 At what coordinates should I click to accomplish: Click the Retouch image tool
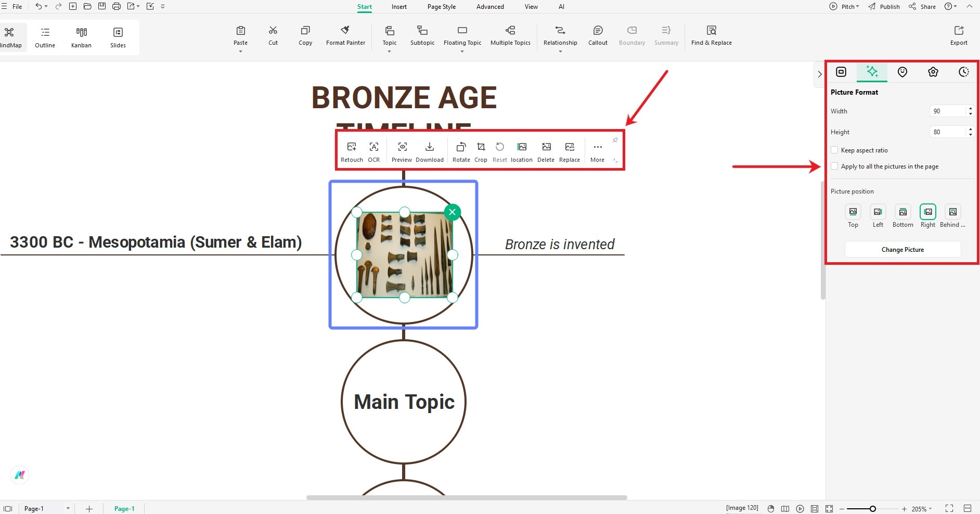coord(352,152)
